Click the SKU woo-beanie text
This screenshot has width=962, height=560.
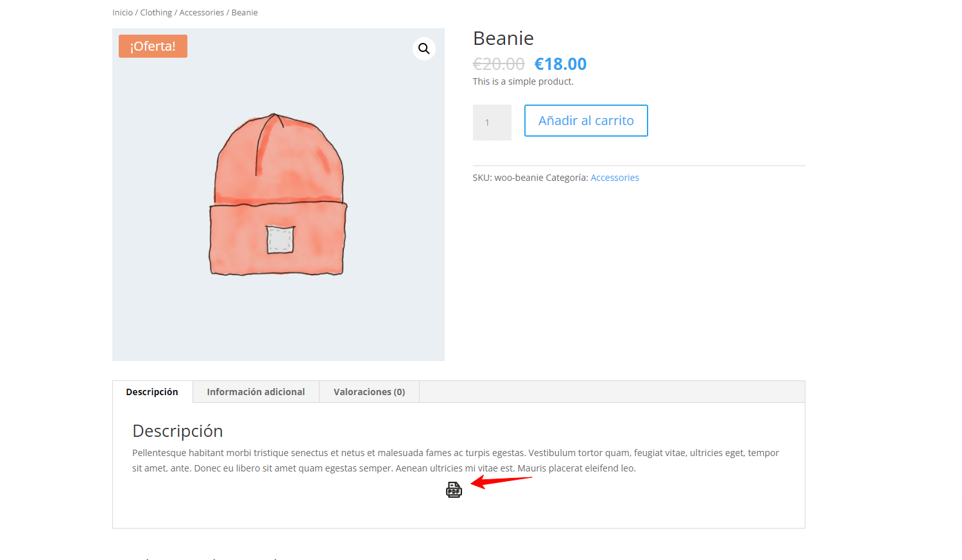point(508,178)
